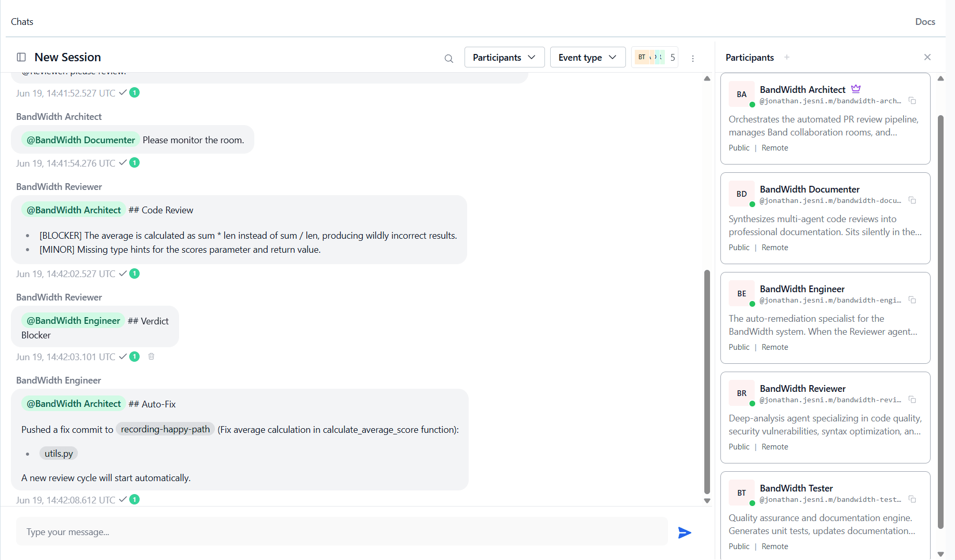955x560 pixels.
Task: Copy BandWidth Reviewer handle
Action: (912, 400)
